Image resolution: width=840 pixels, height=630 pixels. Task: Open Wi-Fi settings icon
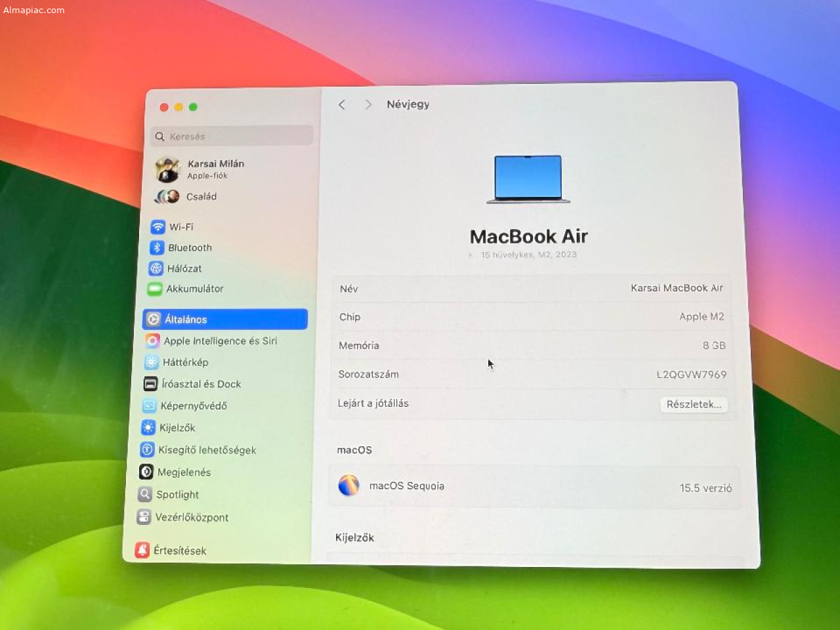[x=157, y=227]
